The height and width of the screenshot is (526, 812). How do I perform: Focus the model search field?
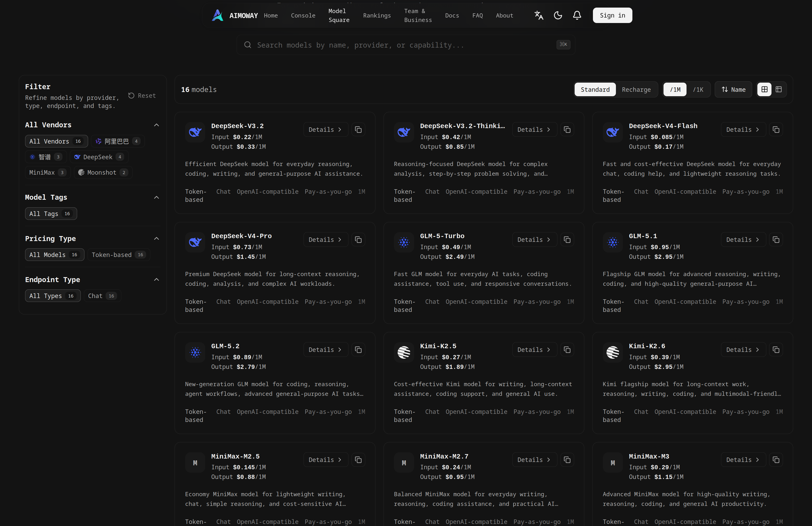coord(406,45)
